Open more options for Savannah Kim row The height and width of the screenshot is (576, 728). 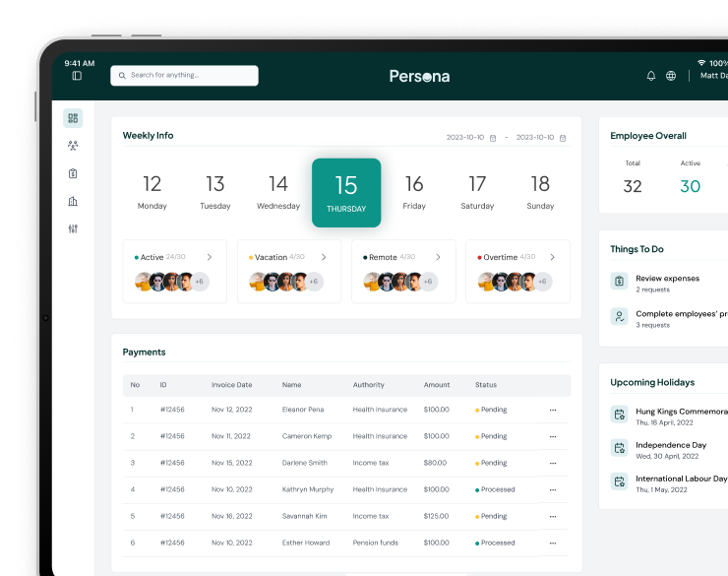point(553,517)
